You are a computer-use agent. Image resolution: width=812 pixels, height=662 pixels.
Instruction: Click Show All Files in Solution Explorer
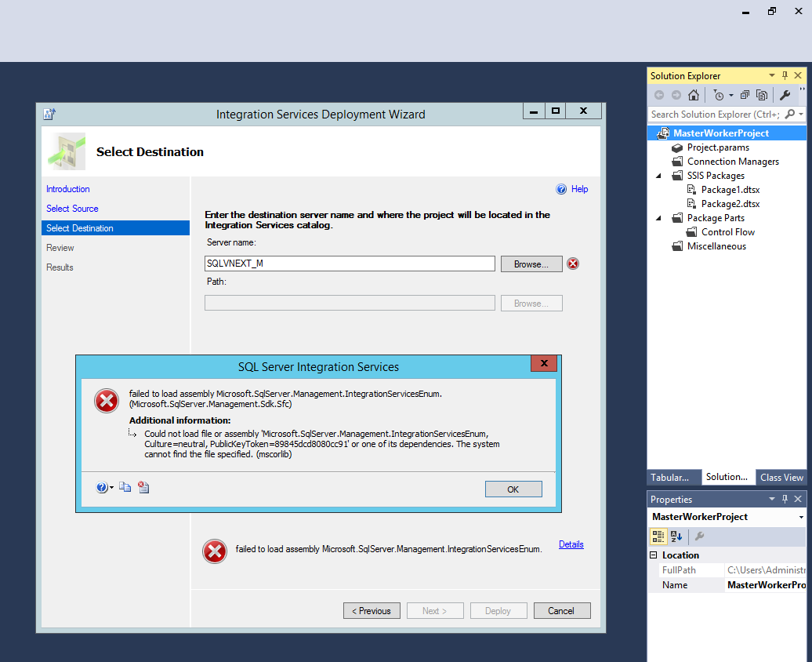[762, 95]
